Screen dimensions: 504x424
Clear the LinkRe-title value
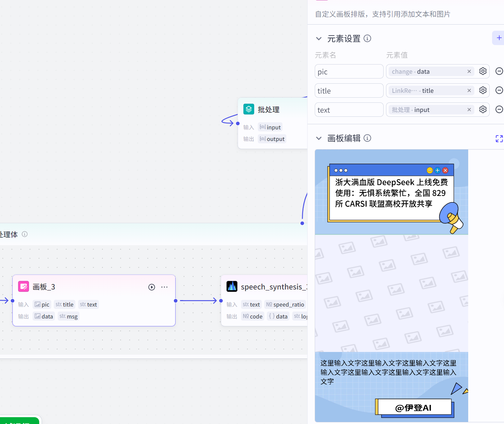pos(469,90)
